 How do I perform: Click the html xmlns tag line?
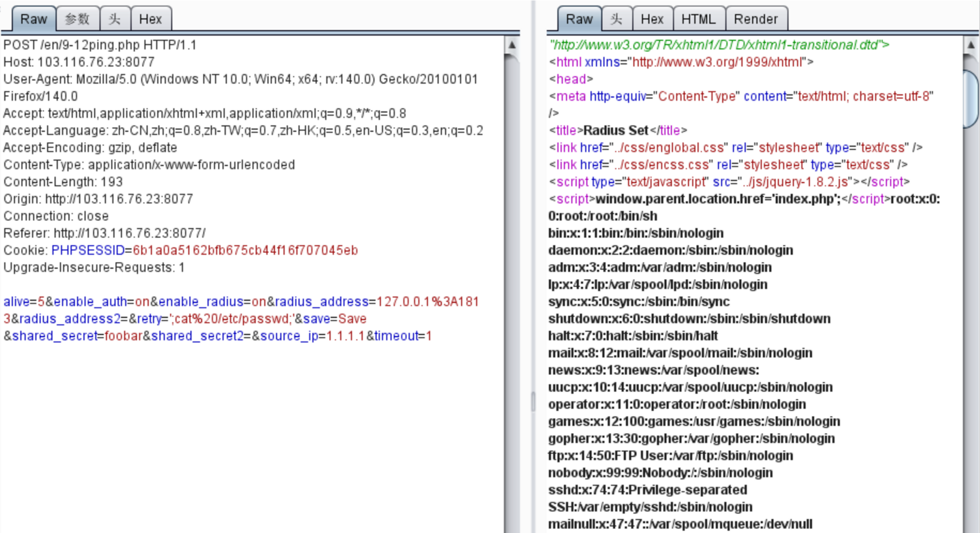pyautogui.click(x=681, y=62)
